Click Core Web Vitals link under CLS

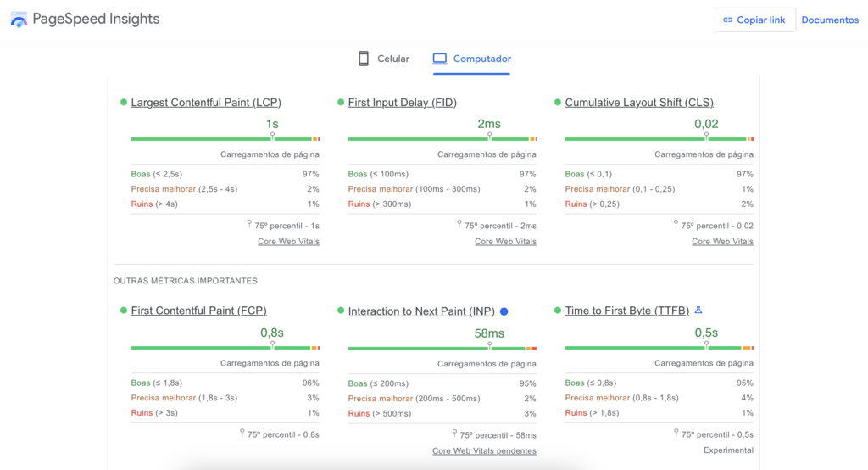[x=722, y=242]
